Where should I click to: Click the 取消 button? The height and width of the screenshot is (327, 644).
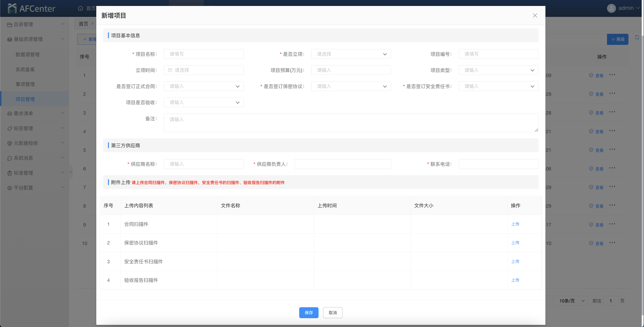point(333,312)
